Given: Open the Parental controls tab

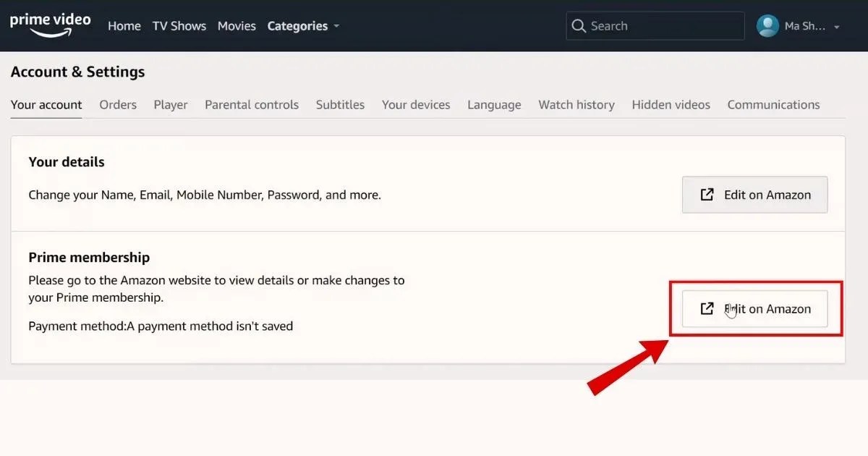Looking at the screenshot, I should (252, 104).
